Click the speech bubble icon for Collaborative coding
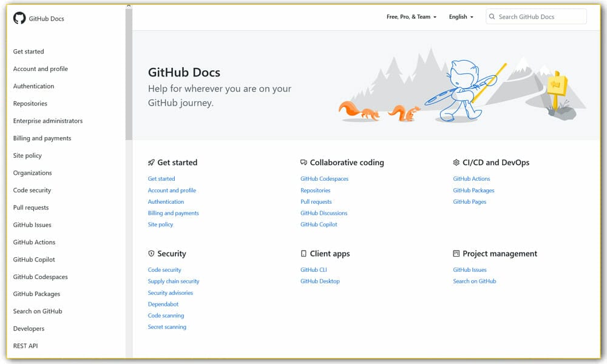The height and width of the screenshot is (364, 607). pyautogui.click(x=303, y=162)
